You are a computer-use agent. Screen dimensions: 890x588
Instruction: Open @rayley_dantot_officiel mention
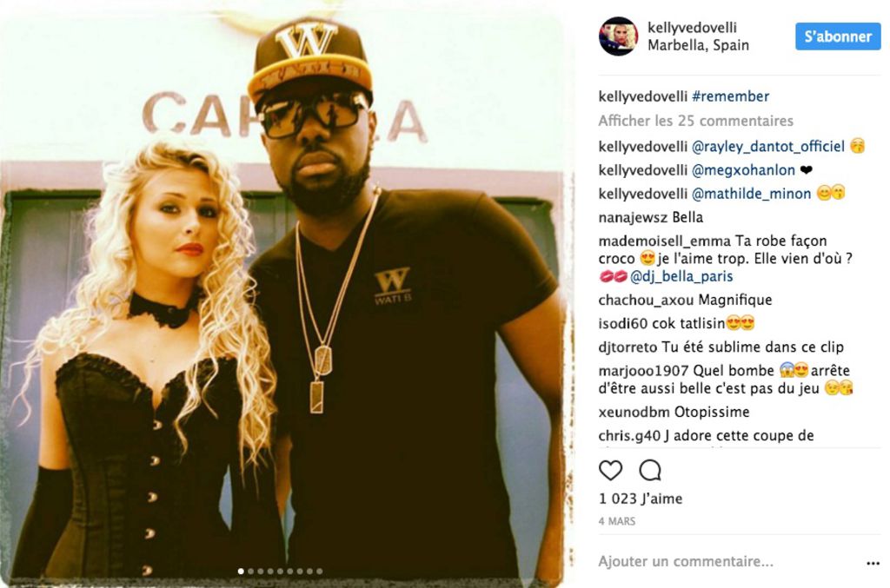point(768,146)
